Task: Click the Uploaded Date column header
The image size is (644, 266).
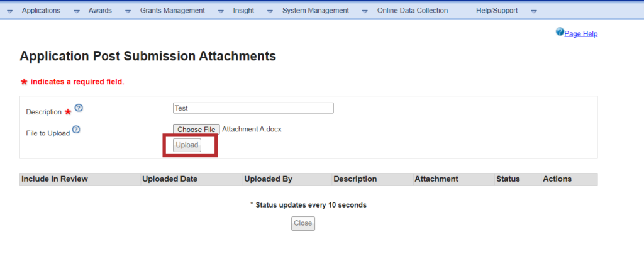Action: point(170,179)
